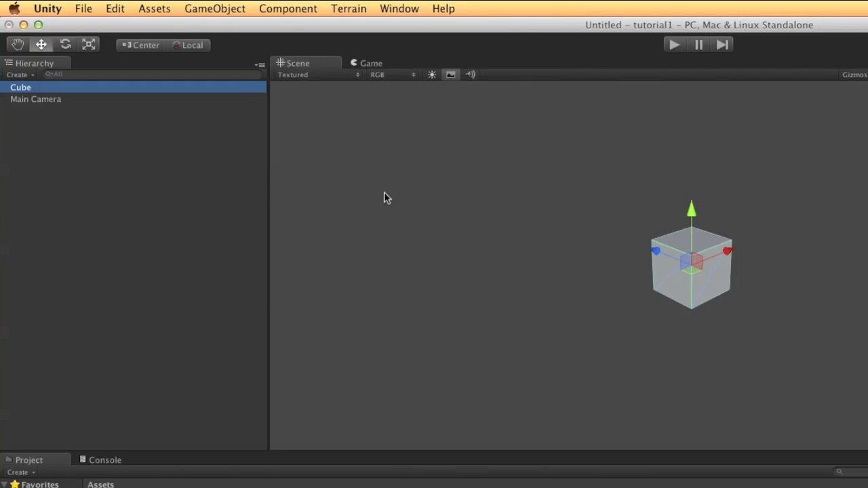Viewport: 868px width, 488px height.
Task: Open the RGB render mode dropdown
Action: click(x=392, y=75)
